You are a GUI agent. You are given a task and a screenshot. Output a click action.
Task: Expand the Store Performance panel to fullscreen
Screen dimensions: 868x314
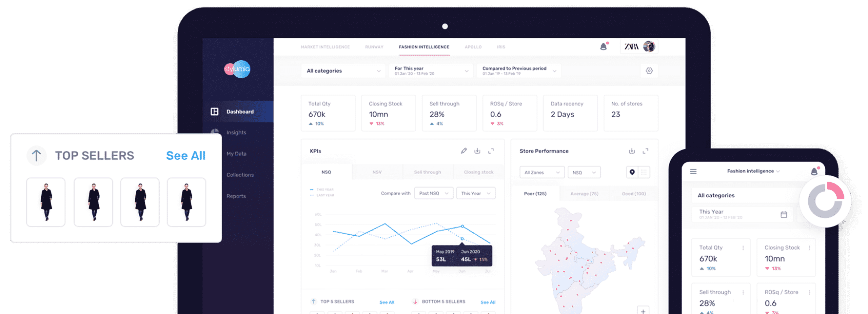pyautogui.click(x=645, y=151)
